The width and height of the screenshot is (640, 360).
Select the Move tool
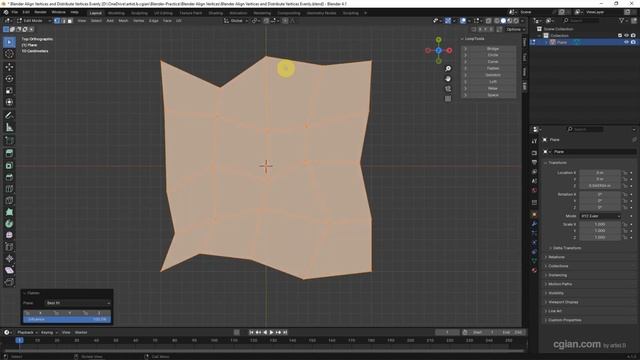tap(9, 67)
